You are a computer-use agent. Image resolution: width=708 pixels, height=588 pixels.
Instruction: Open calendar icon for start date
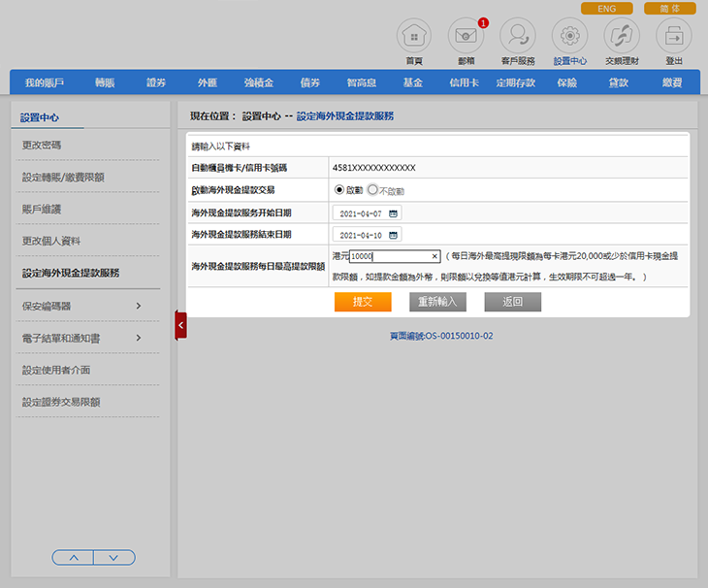(393, 213)
